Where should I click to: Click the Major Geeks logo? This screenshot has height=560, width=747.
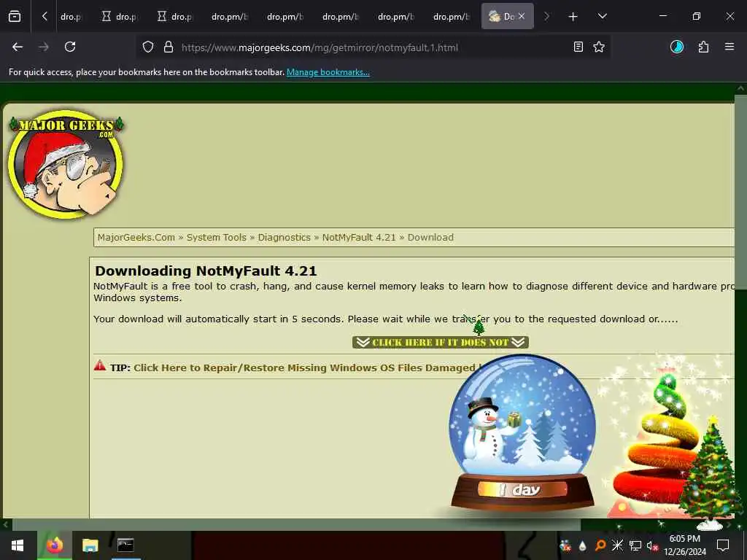click(66, 164)
